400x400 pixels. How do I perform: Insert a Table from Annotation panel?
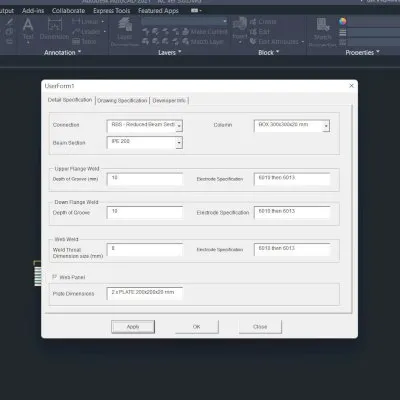click(x=84, y=41)
